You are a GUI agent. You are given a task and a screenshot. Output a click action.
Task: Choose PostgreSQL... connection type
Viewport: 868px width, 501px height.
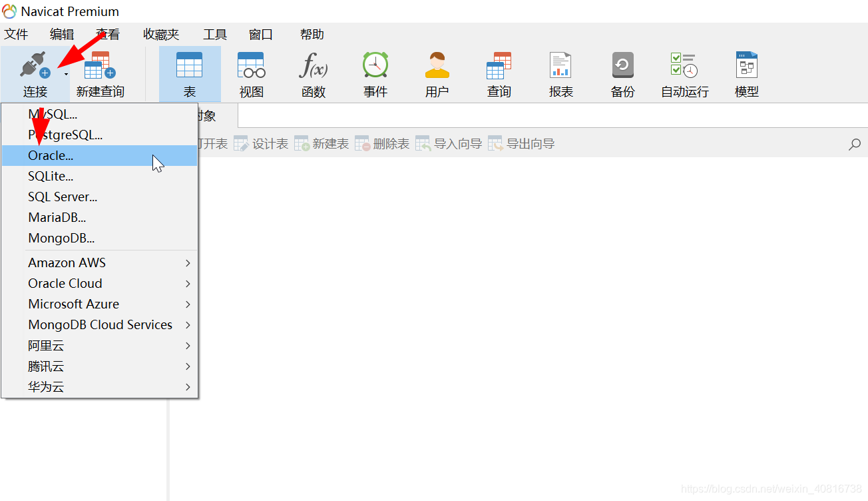click(99, 135)
